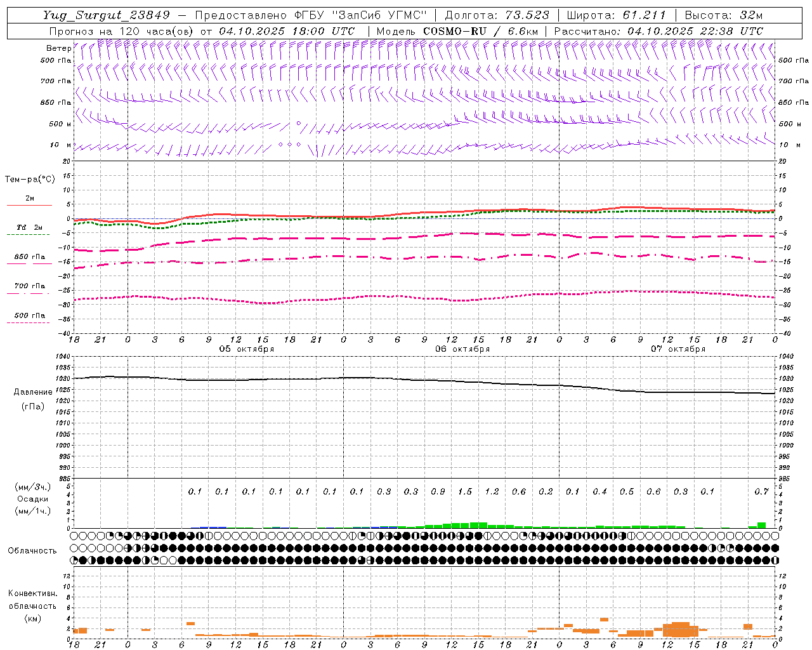Select the longitude value "Долгота: 73.523"
Screen dimensions: 812x650
pyautogui.click(x=497, y=15)
